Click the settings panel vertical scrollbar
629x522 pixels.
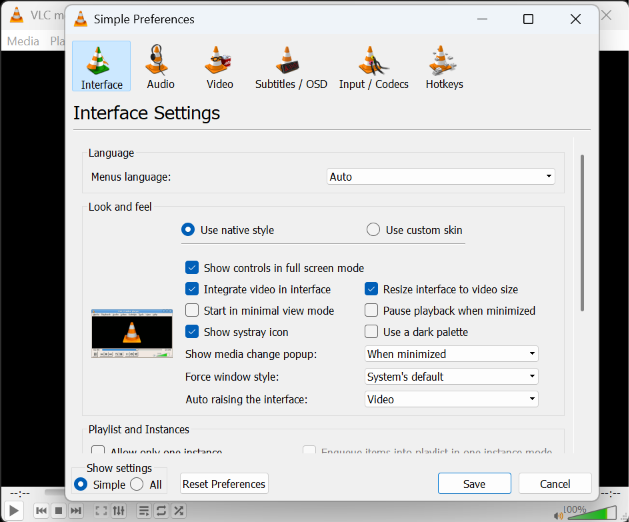pyautogui.click(x=582, y=232)
